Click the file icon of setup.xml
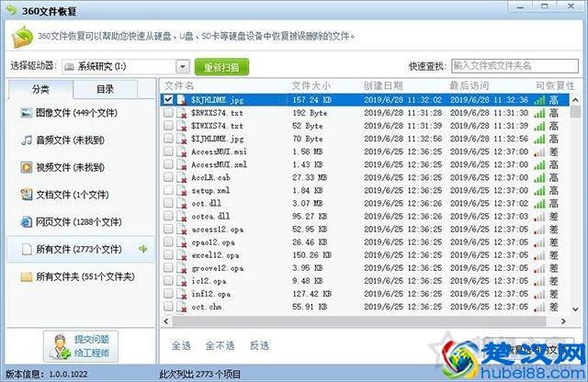Screen dimensions: 588x382 click(x=182, y=190)
